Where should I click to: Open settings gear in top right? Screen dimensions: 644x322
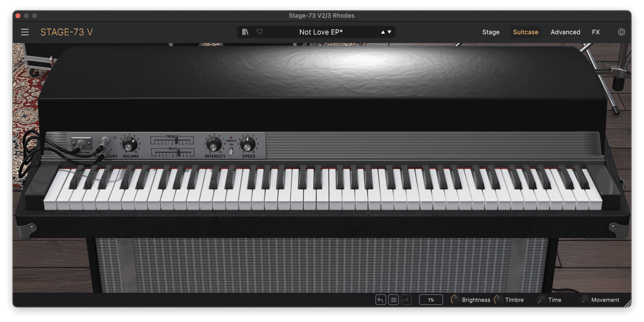[x=621, y=32]
